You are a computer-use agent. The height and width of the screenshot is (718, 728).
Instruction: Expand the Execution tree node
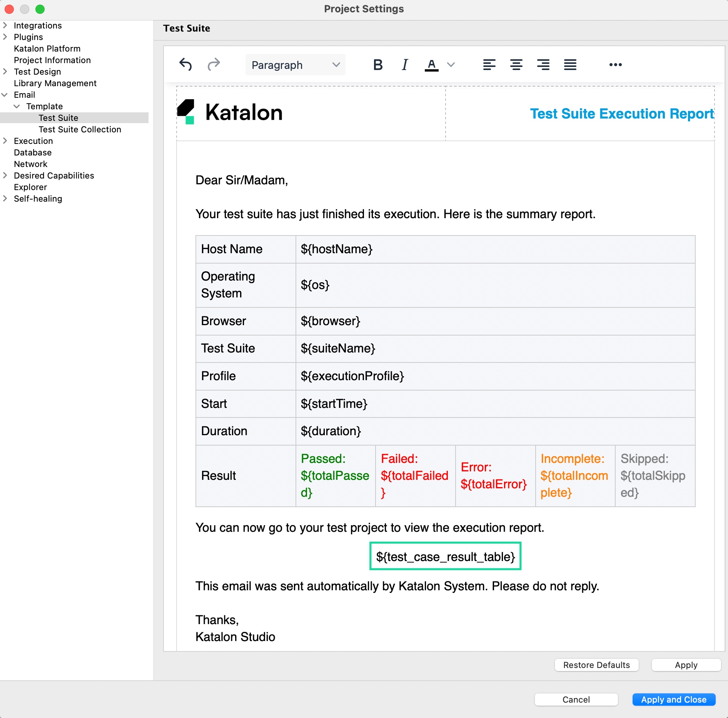point(5,141)
